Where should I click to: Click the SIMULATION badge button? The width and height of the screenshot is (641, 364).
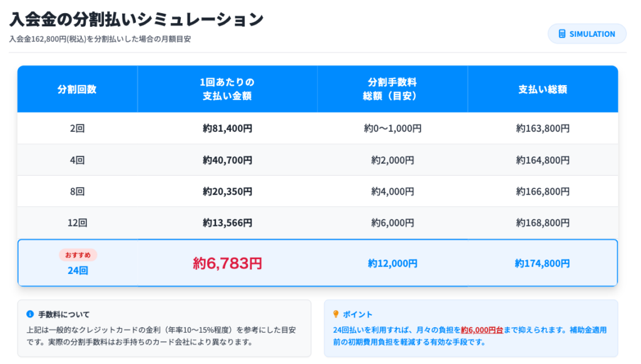click(x=587, y=34)
